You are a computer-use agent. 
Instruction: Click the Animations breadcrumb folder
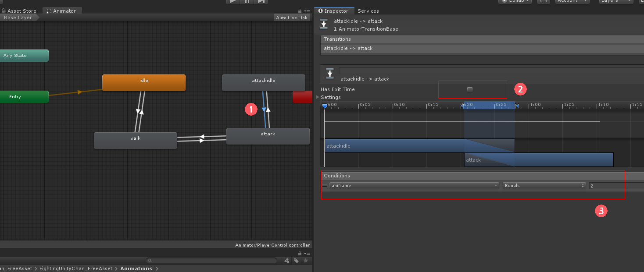pos(136,268)
